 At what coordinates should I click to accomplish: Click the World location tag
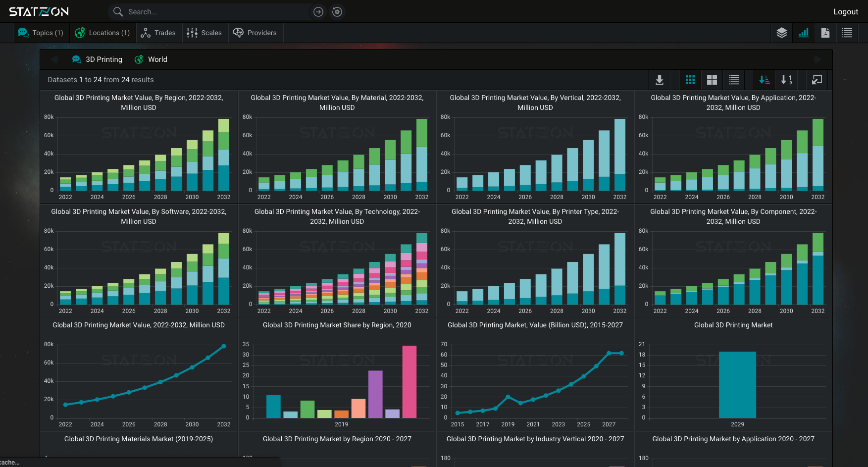[157, 59]
